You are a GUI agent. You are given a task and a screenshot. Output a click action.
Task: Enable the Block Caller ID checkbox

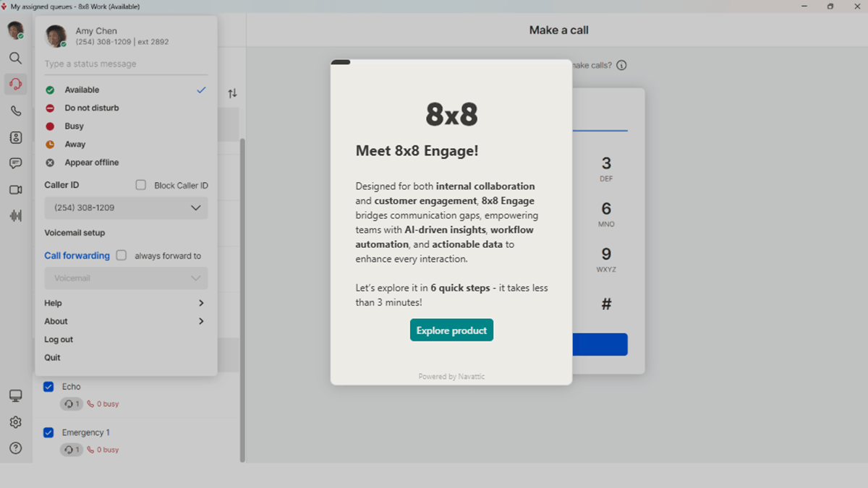(x=140, y=185)
